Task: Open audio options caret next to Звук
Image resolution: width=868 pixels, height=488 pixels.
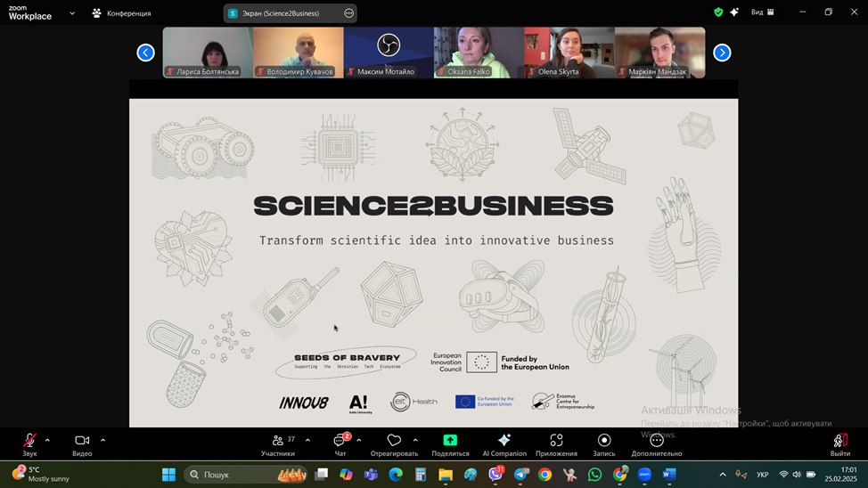Action: [x=47, y=441]
